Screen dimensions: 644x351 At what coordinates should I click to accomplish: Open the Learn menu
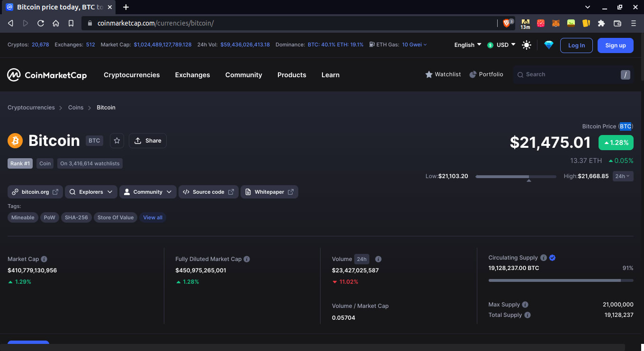pos(331,75)
